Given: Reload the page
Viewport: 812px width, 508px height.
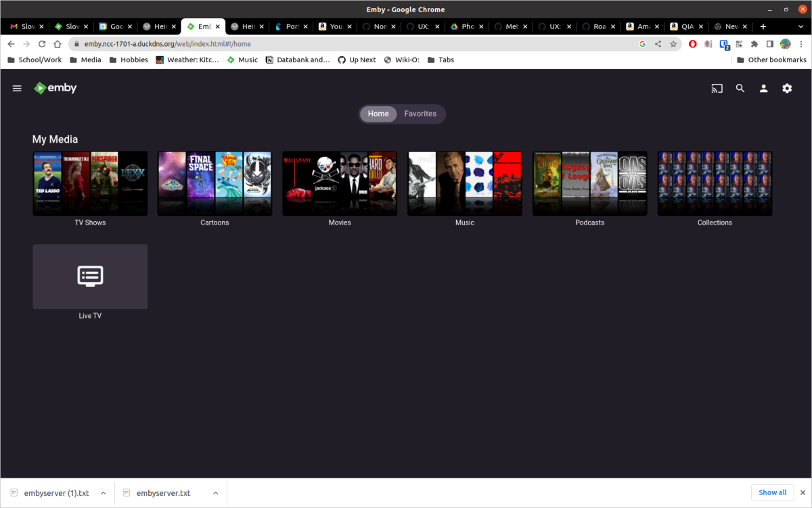Looking at the screenshot, I should pyautogui.click(x=42, y=44).
